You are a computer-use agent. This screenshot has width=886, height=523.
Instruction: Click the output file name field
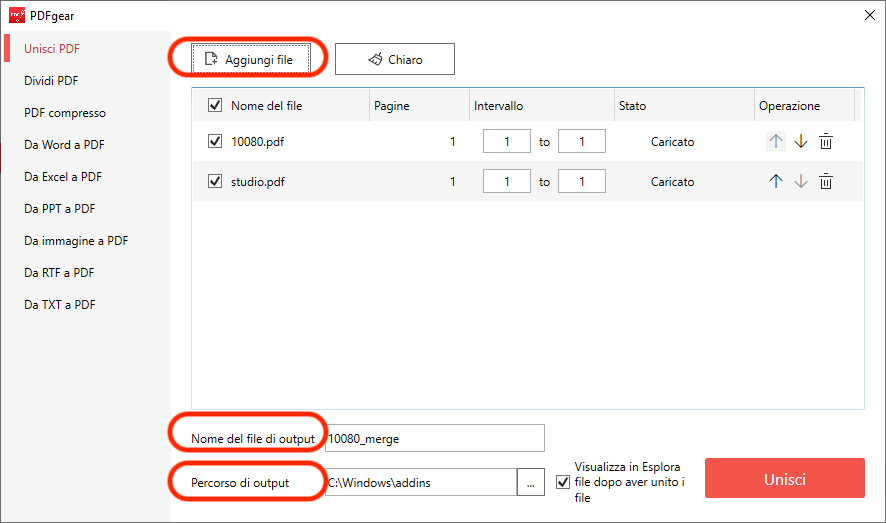click(x=435, y=438)
